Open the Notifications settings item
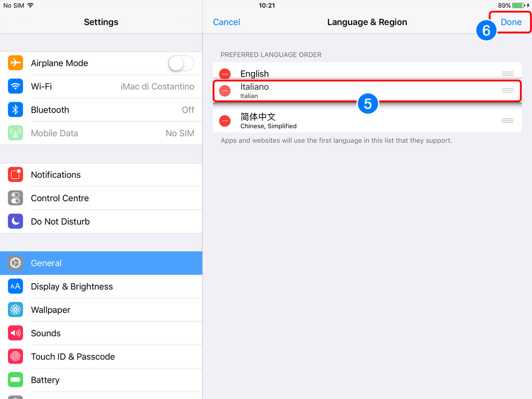532x399 pixels. click(101, 175)
